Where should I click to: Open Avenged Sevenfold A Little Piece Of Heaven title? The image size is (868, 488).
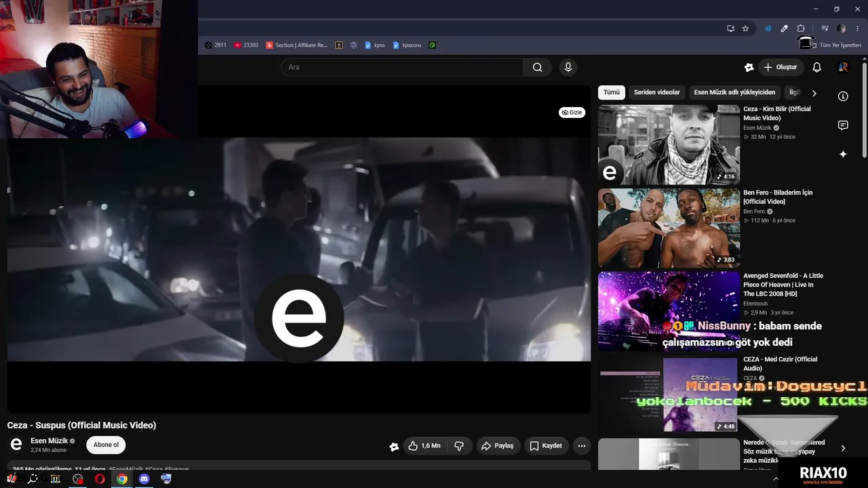[x=783, y=285]
